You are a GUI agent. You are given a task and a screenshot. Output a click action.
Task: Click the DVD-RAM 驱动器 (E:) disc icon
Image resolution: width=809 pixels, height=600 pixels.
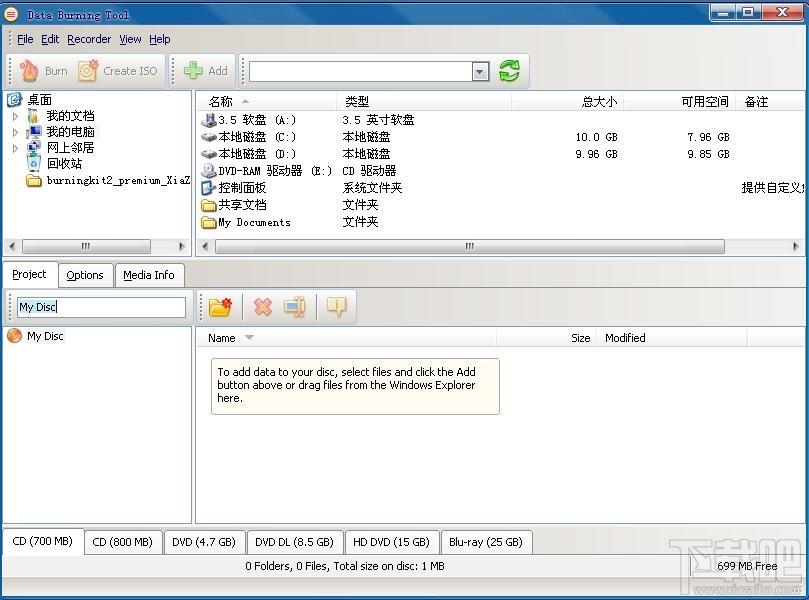point(208,171)
